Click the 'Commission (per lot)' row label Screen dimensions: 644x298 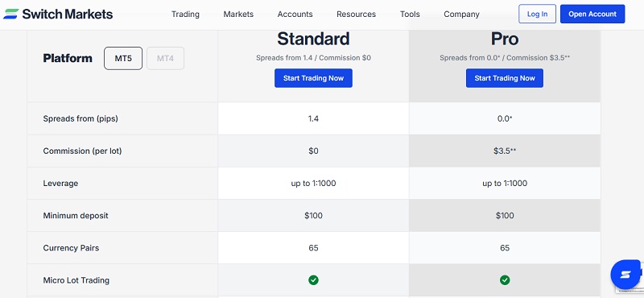pyautogui.click(x=83, y=151)
